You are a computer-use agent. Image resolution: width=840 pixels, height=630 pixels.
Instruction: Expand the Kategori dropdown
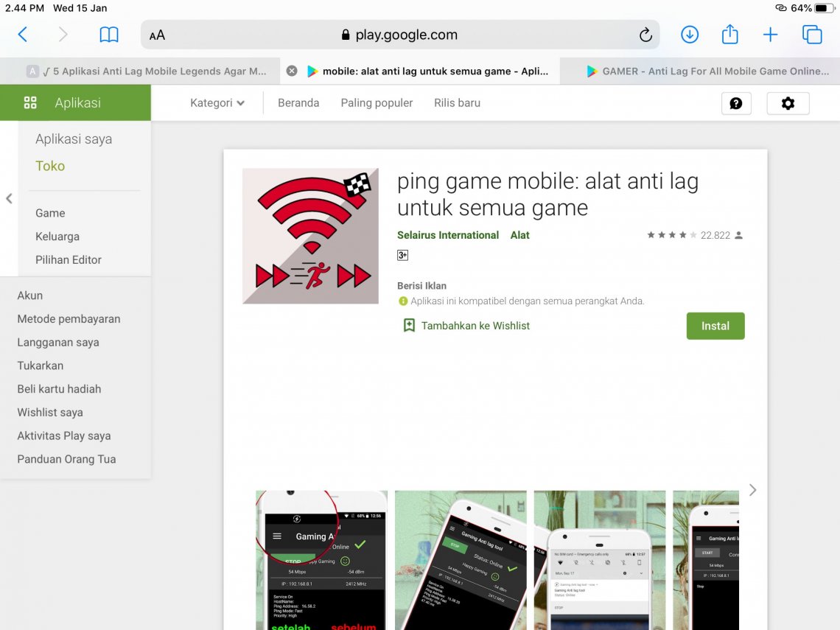[217, 103]
